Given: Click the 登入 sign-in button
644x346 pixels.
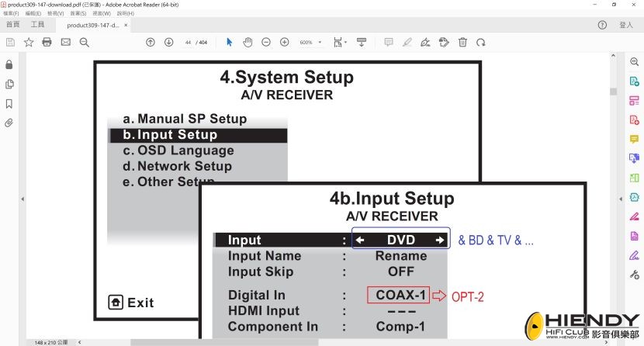Looking at the screenshot, I should pyautogui.click(x=626, y=25).
